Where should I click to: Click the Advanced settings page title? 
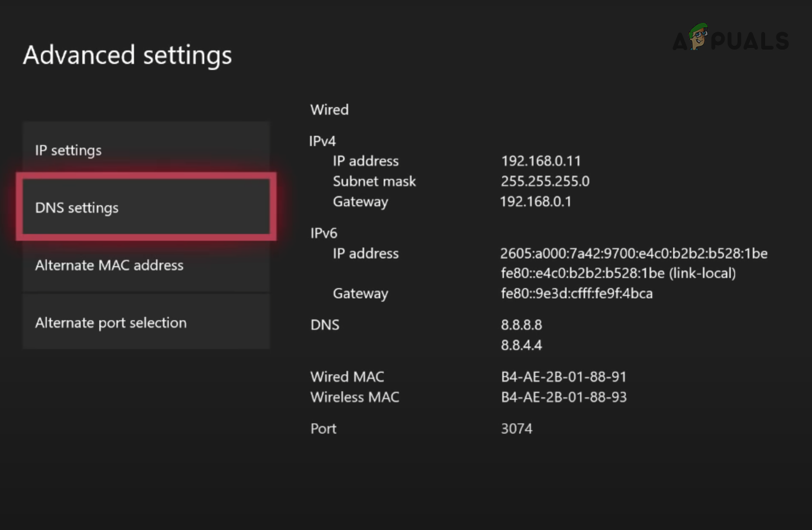[128, 55]
